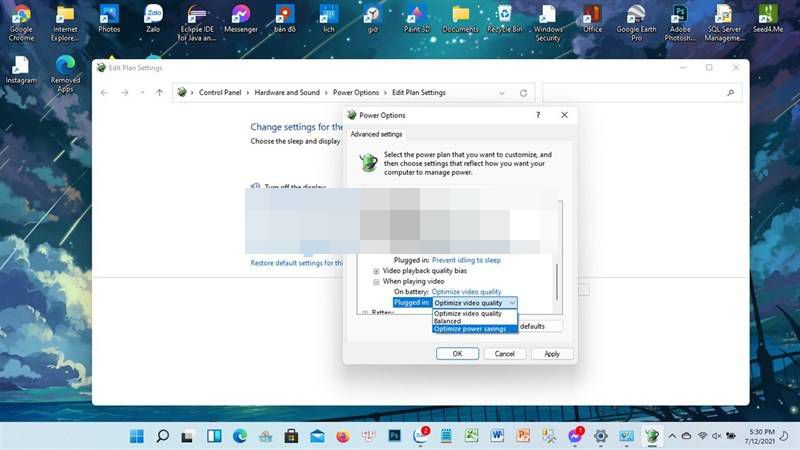Click the back arrow in Control Panel
This screenshot has width=800, height=450.
pos(104,93)
